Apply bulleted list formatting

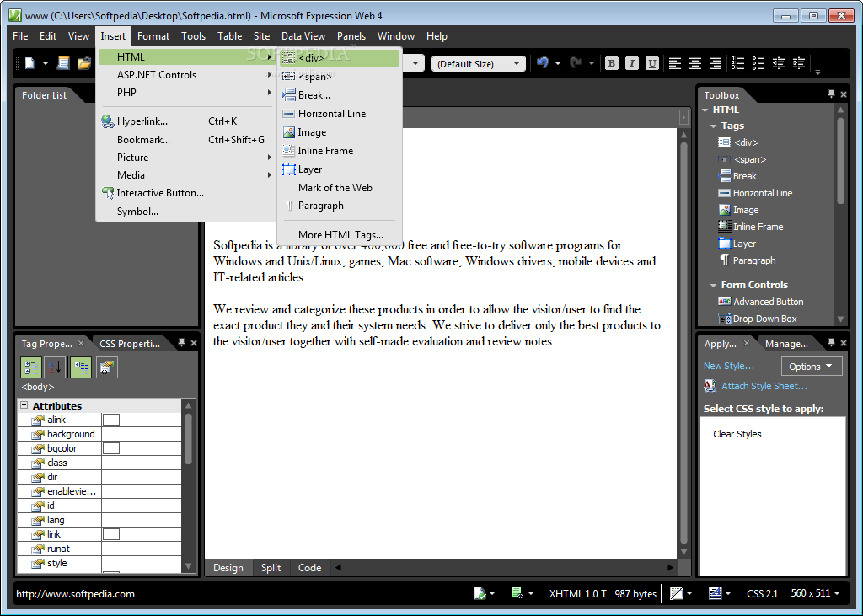pos(758,63)
